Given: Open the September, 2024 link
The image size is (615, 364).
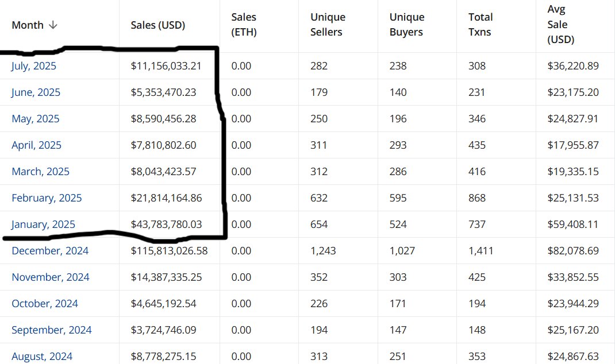Looking at the screenshot, I should click(x=52, y=330).
